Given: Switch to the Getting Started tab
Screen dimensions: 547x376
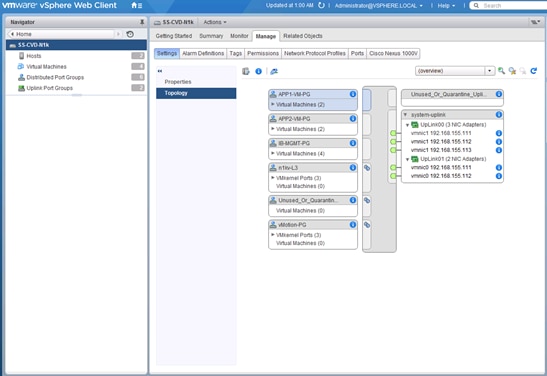Looking at the screenshot, I should (174, 36).
